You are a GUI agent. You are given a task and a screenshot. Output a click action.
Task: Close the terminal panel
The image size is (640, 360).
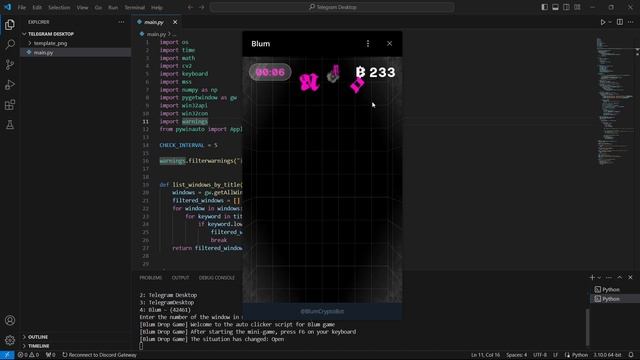pos(630,278)
